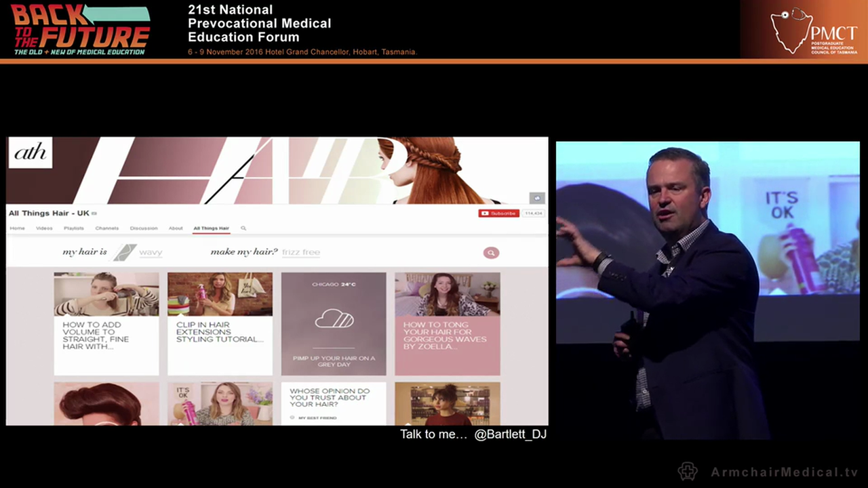Open 'How to add volume' video thumbnail

click(106, 295)
